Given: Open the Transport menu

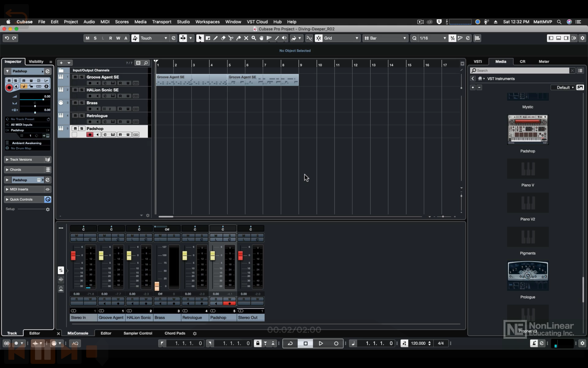Looking at the screenshot, I should click(161, 22).
